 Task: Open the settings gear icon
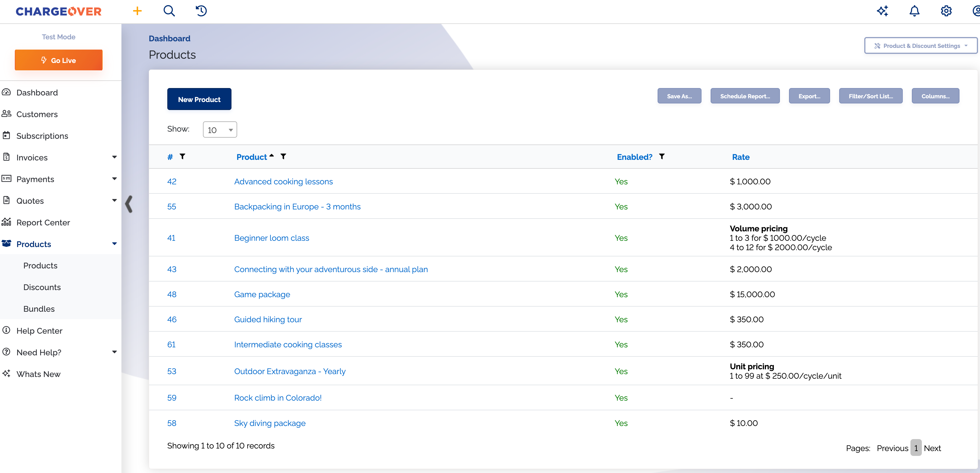click(x=946, y=11)
